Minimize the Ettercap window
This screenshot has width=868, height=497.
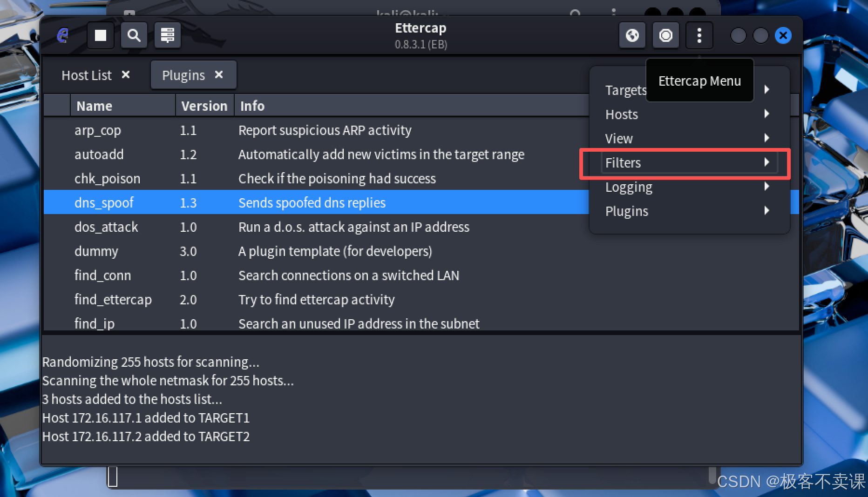click(739, 35)
